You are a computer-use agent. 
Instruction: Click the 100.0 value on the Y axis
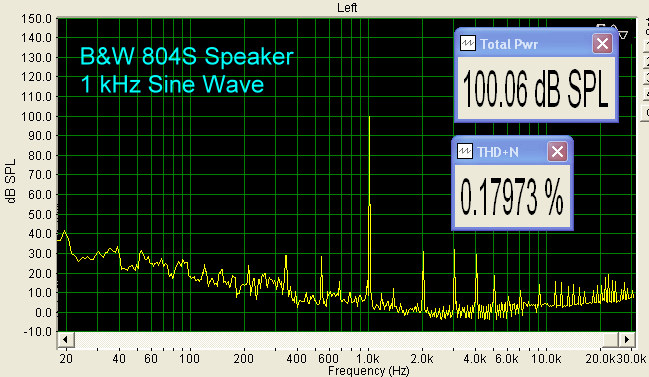[x=36, y=116]
